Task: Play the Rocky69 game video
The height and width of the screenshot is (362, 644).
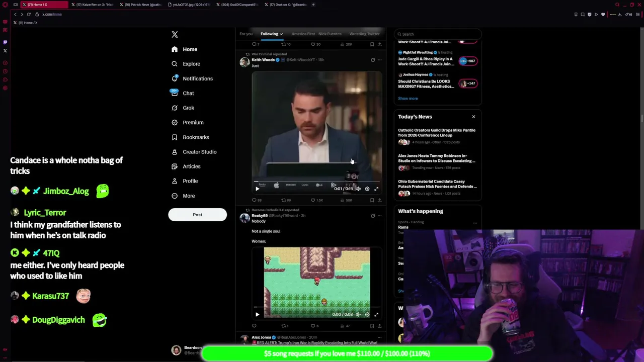Action: pos(257,314)
